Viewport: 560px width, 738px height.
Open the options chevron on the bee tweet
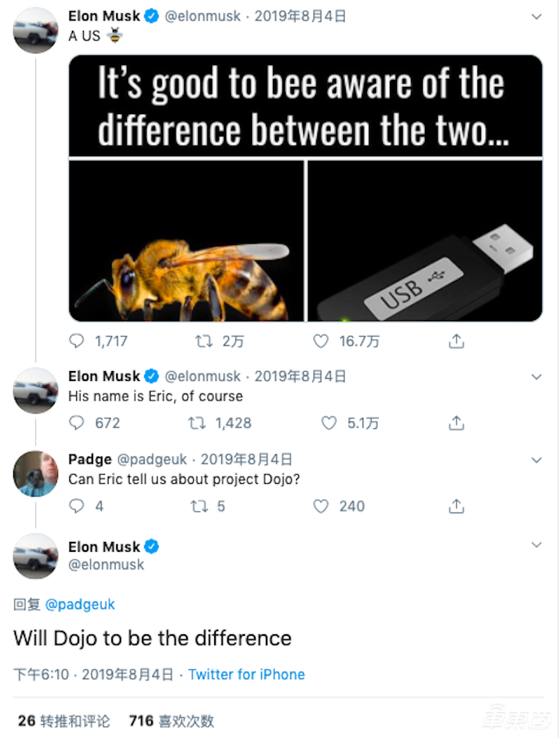[x=536, y=17]
